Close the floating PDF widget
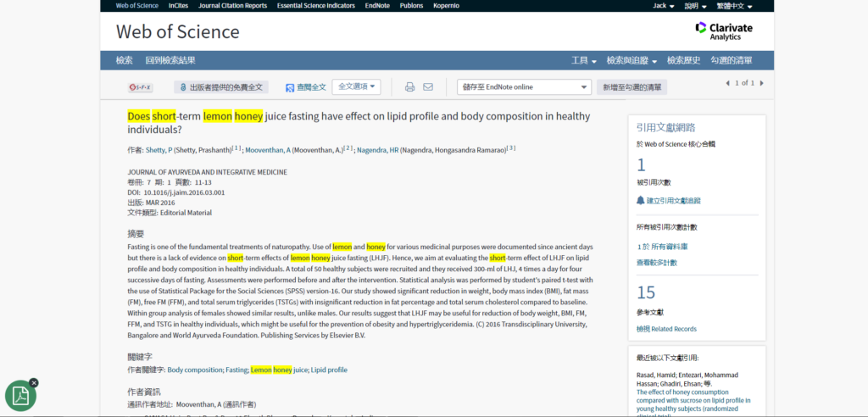 [34, 382]
